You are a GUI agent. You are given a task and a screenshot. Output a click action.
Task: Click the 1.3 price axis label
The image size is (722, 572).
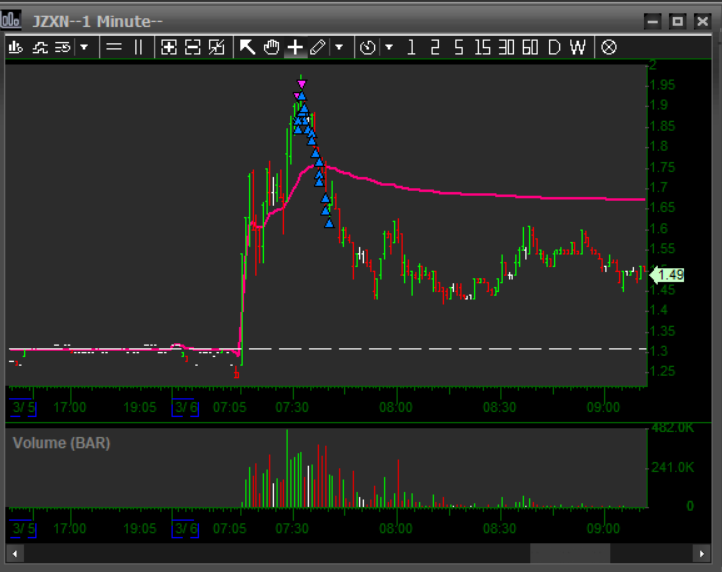[x=658, y=351]
